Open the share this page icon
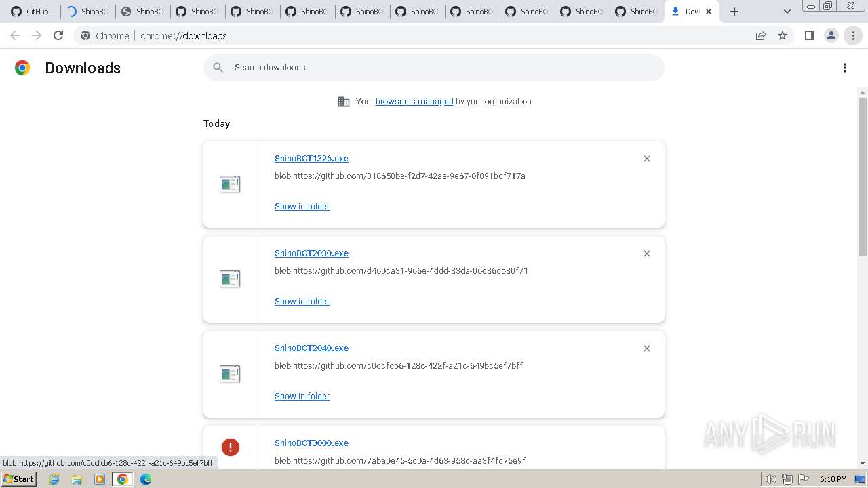Viewport: 868px width, 488px height. pos(761,35)
